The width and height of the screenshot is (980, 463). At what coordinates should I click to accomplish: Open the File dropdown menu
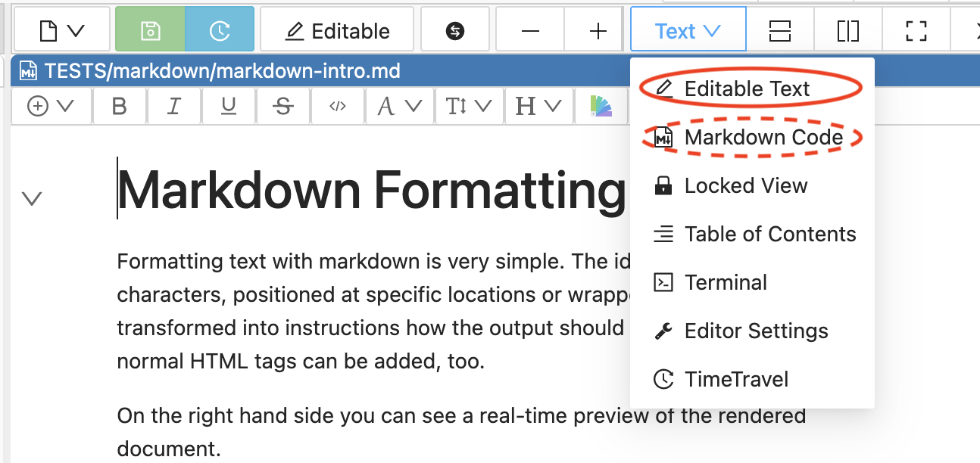pos(61,31)
